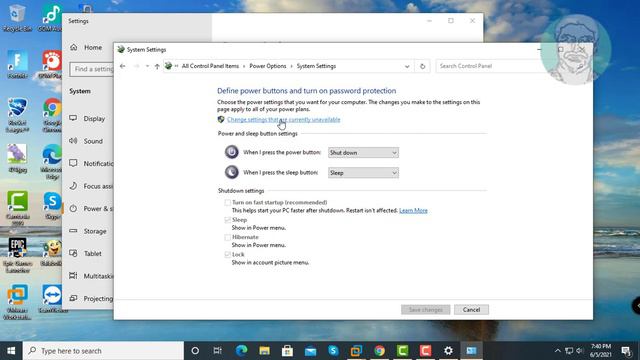
Task: Open Settings gear on taskbar
Action: 448,351
